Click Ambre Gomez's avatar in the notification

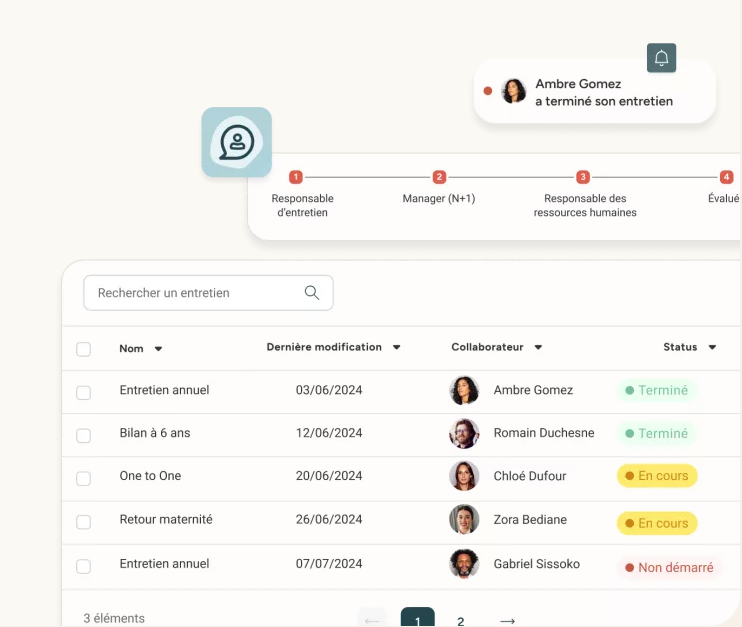pos(514,91)
